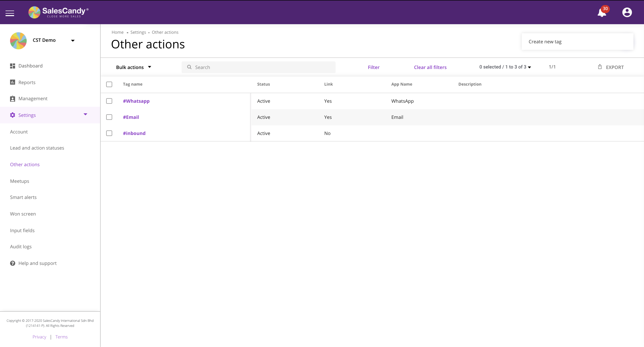Image resolution: width=644 pixels, height=347 pixels.
Task: Open the Bulk actions dropdown
Action: coord(134,67)
